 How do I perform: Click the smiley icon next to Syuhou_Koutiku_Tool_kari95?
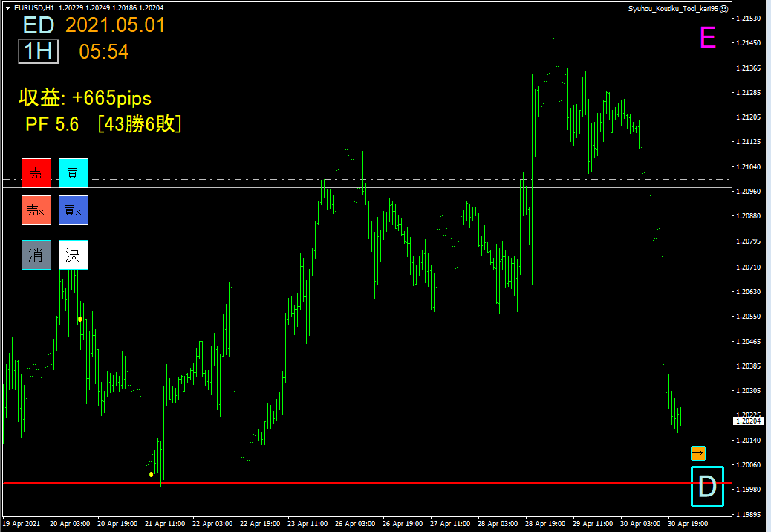click(x=723, y=9)
